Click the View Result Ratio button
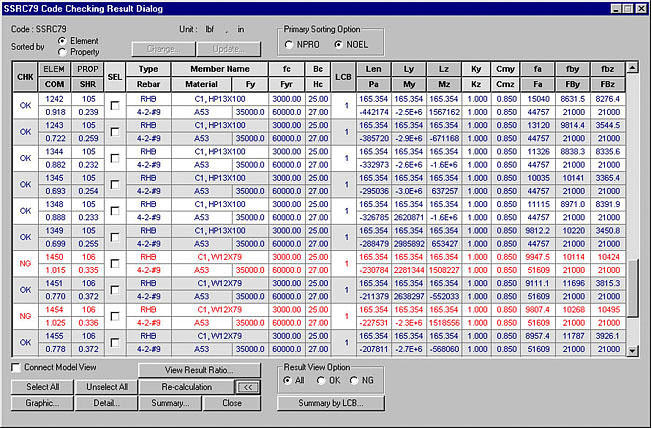Viewport: 652px width, 429px height. click(200, 370)
